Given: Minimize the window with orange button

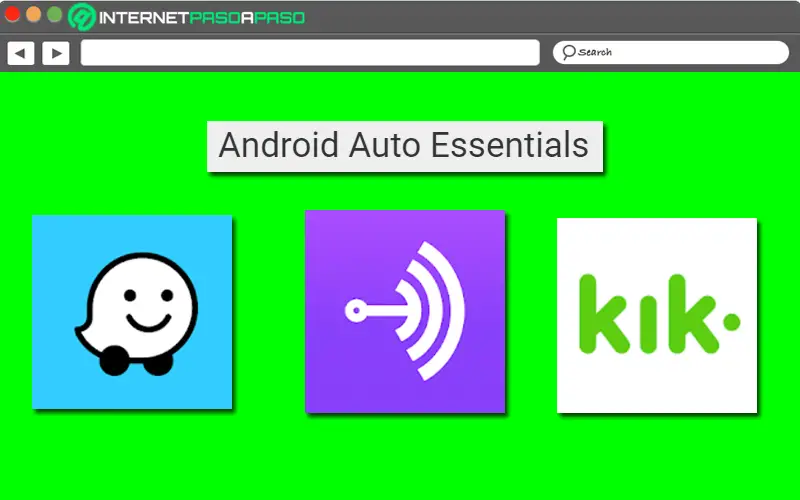Looking at the screenshot, I should point(34,14).
